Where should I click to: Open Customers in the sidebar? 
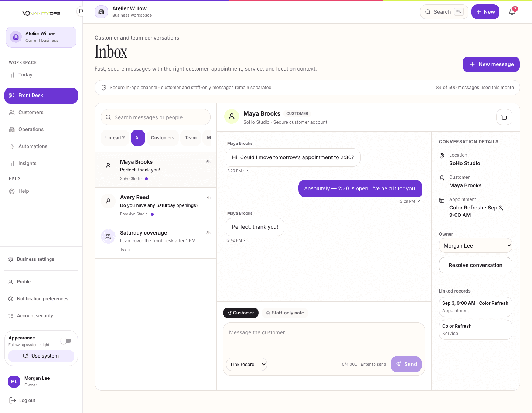pos(41,113)
